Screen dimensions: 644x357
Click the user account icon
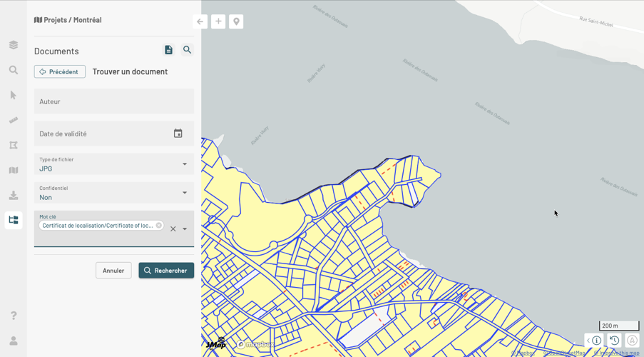(x=14, y=341)
